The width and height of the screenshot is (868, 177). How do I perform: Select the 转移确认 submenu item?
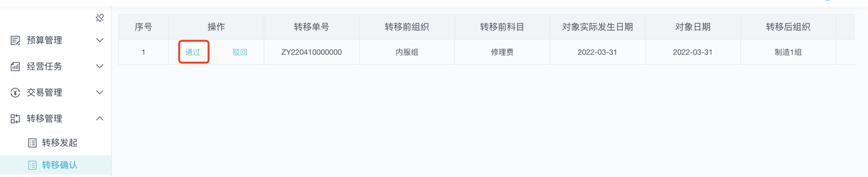59,165
